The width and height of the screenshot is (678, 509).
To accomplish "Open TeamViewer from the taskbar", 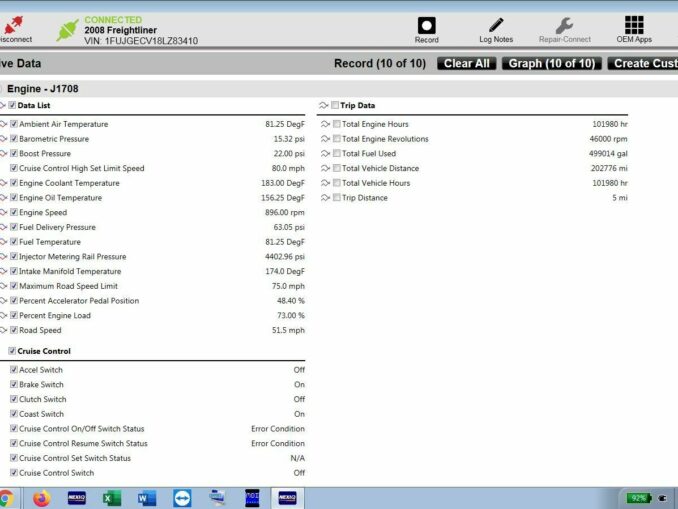I will click(182, 499).
